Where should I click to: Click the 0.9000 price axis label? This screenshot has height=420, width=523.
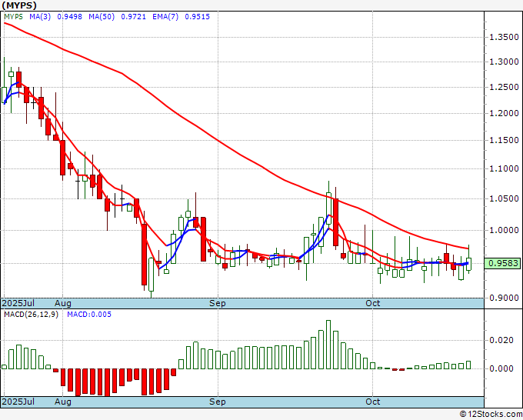click(x=504, y=298)
